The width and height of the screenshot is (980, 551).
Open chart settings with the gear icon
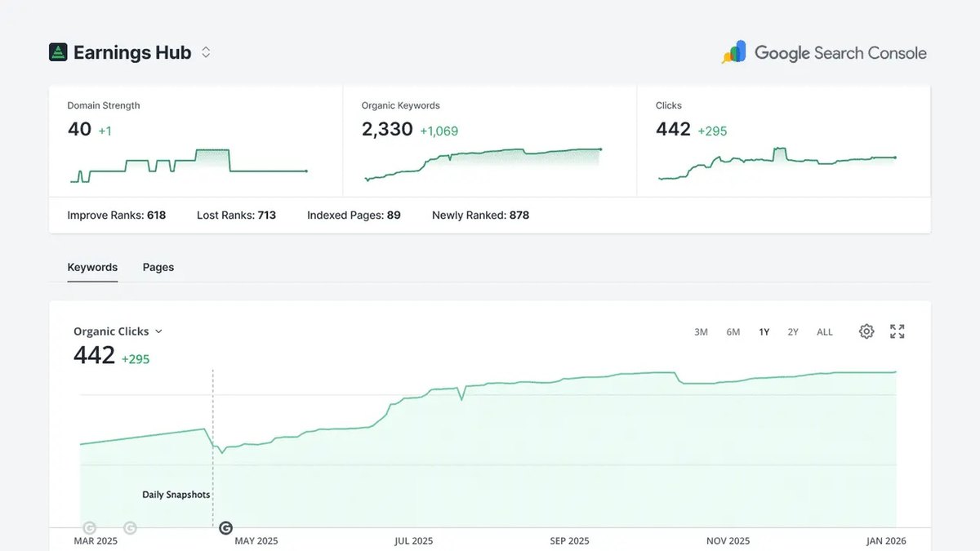click(x=866, y=331)
